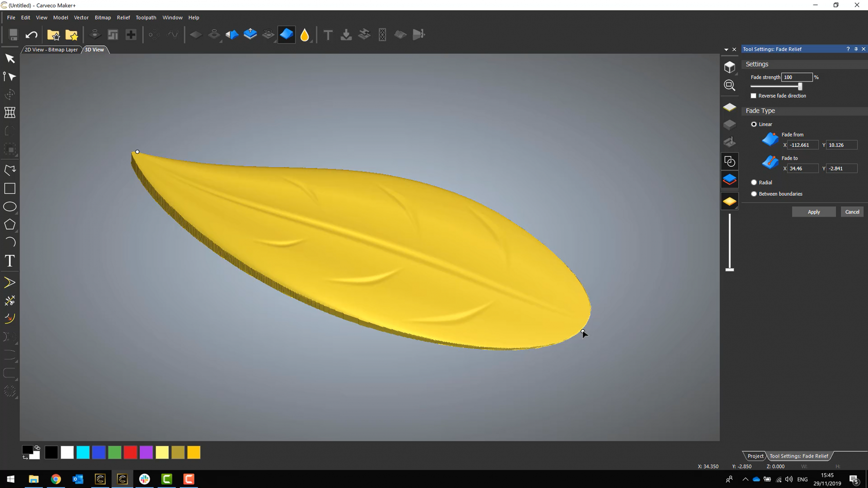Cancel the Fade Relief operation
This screenshot has width=868, height=488.
[x=852, y=211]
